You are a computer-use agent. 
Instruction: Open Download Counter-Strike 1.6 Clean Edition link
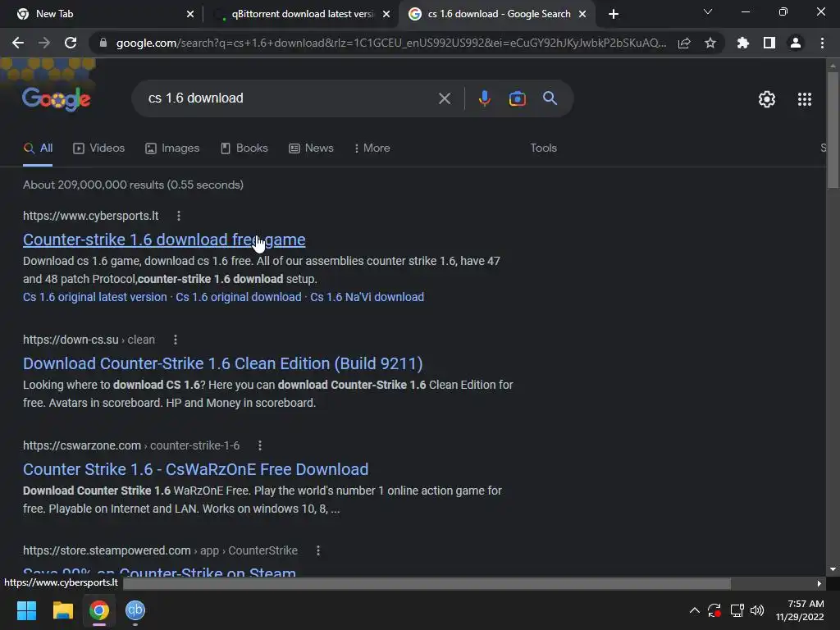tap(223, 363)
